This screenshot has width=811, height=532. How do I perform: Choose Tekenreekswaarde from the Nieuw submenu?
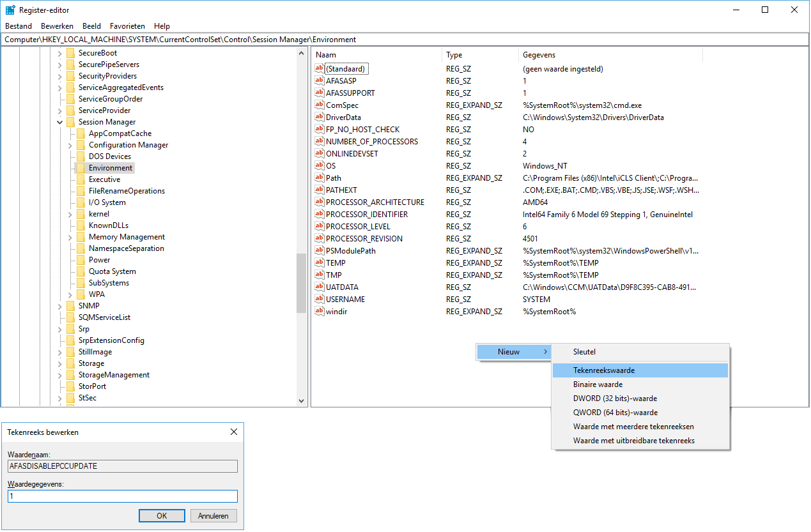coord(640,370)
